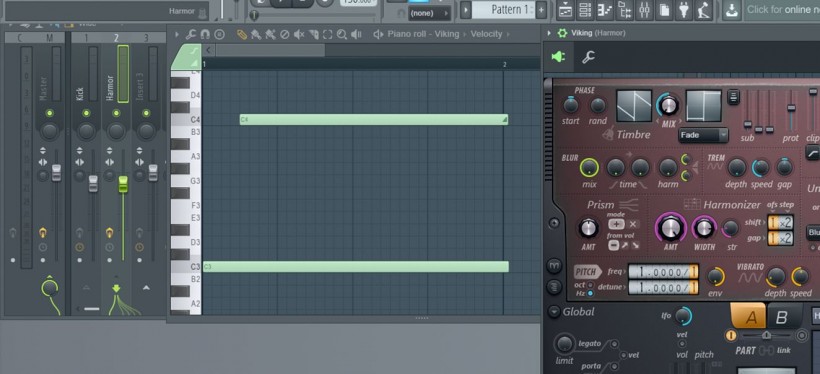Enable the Prism multiply mode button
Image resolution: width=820 pixels, height=374 pixels.
pos(633,224)
